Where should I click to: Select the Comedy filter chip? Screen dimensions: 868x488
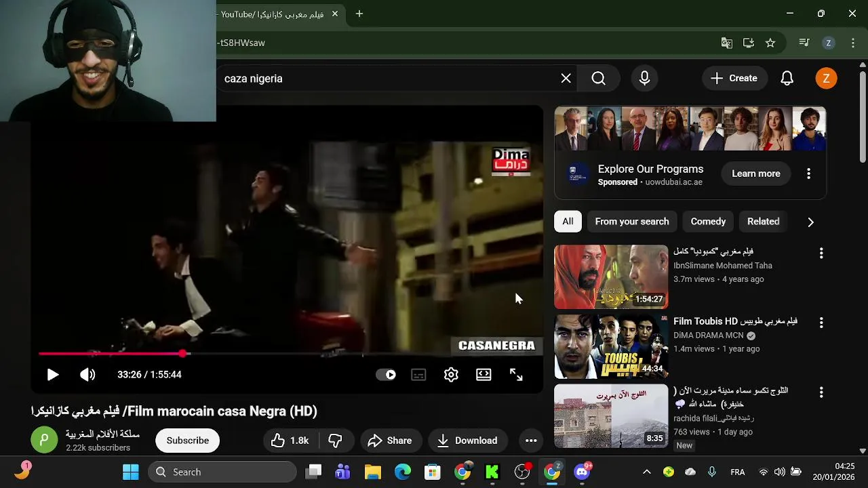tap(708, 222)
